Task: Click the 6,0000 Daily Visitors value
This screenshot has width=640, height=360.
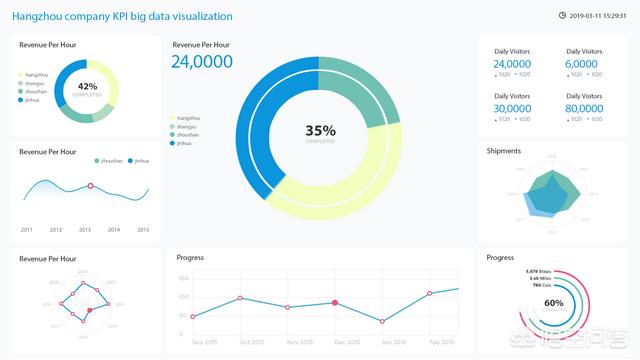Action: pos(581,64)
